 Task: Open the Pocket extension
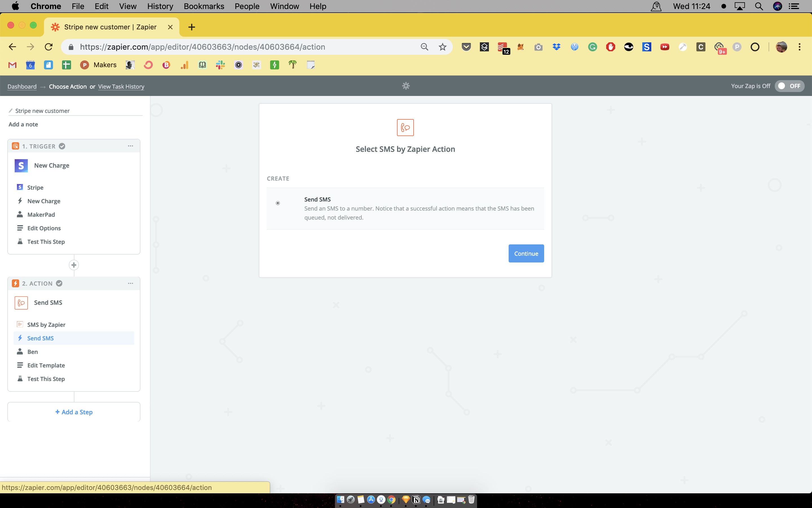[x=466, y=47]
